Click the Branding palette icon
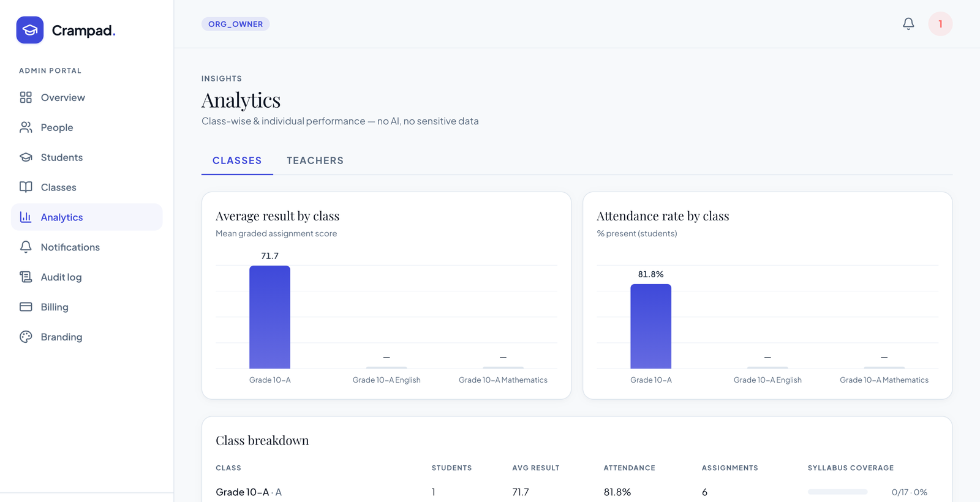Image resolution: width=980 pixels, height=502 pixels. click(26, 337)
